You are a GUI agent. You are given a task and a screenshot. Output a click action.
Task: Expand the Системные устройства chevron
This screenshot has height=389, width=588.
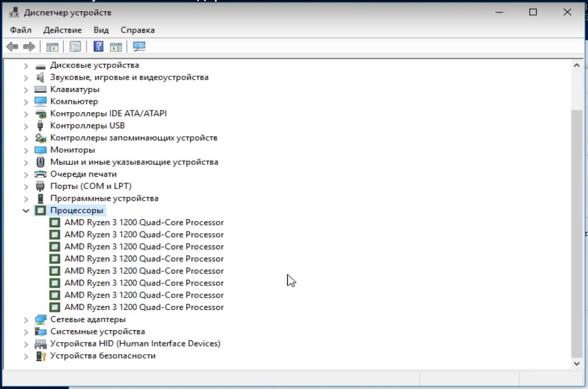coord(26,332)
